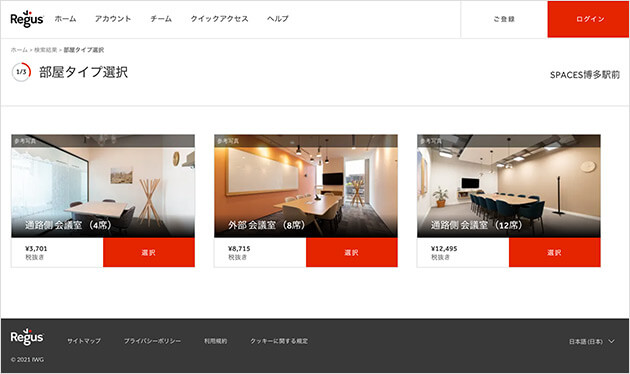Click the 4-seat meeting room photo
Image resolution: width=630 pixels, height=374 pixels.
[x=103, y=186]
